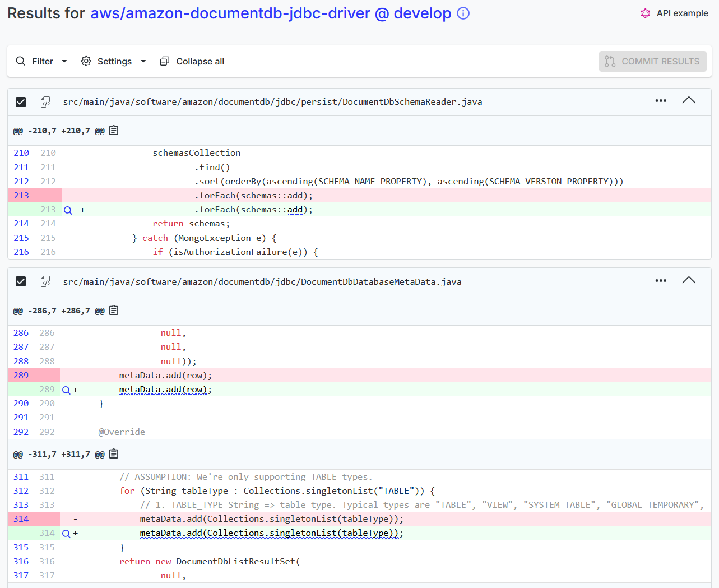Screen dimensions: 719x588
Task: Expand the Filter dropdown arrow
Action: (x=64, y=61)
